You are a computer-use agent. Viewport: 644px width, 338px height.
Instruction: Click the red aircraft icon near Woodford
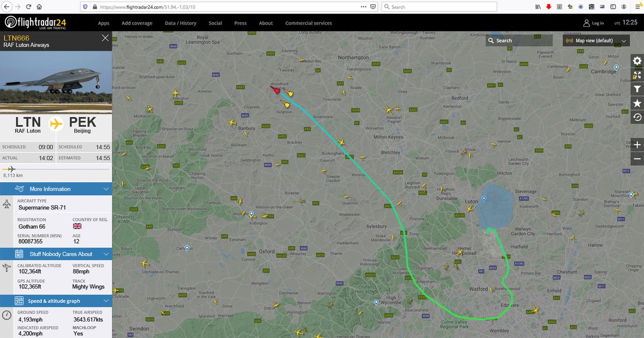tap(275, 90)
